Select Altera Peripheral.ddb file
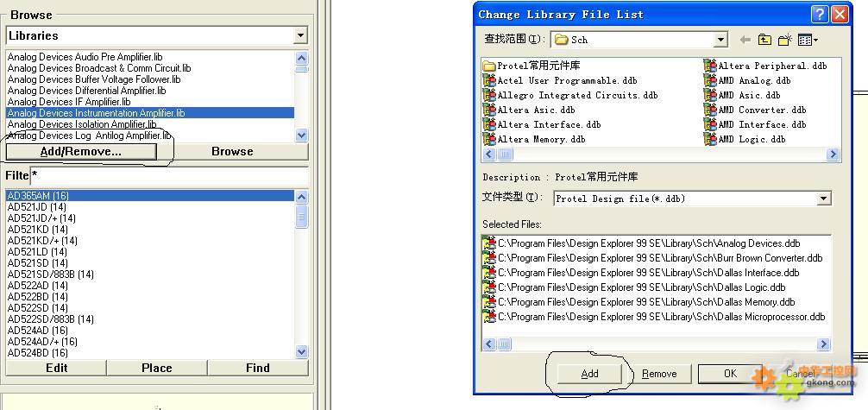The width and height of the screenshot is (868, 410). pyautogui.click(x=765, y=66)
